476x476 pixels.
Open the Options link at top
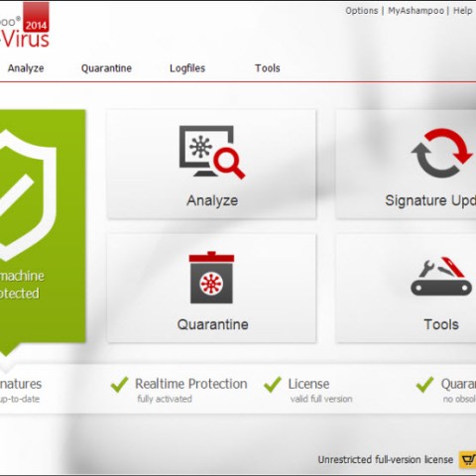click(362, 11)
